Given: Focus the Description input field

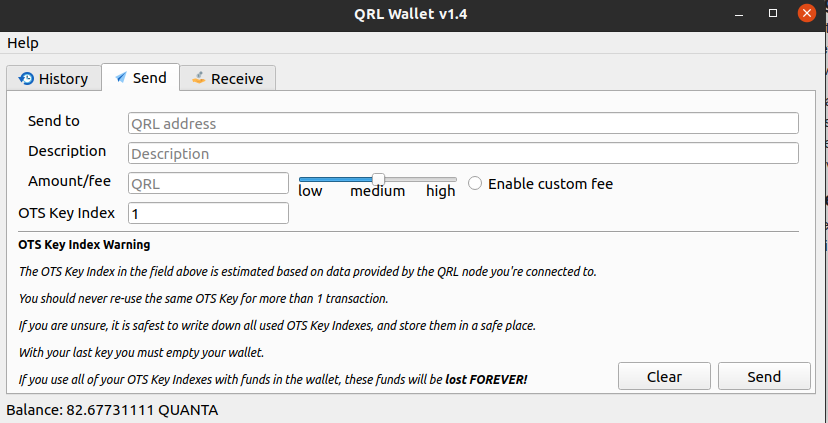Looking at the screenshot, I should [x=463, y=153].
